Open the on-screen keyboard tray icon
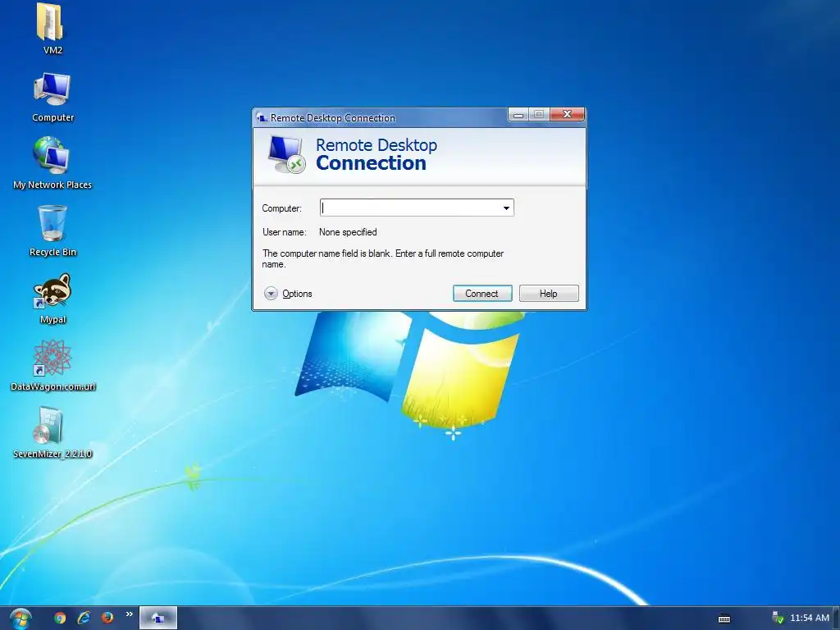 724,619
